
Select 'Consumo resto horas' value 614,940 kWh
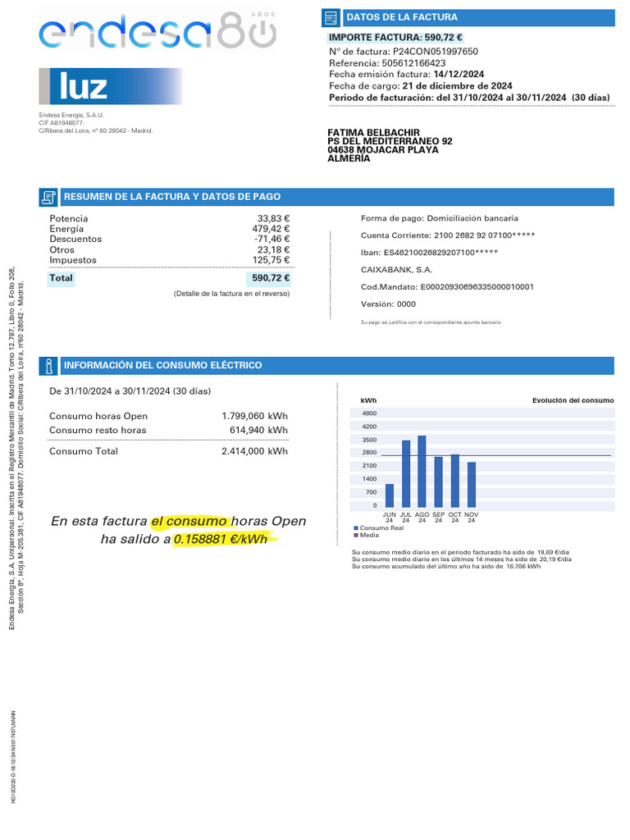258,430
